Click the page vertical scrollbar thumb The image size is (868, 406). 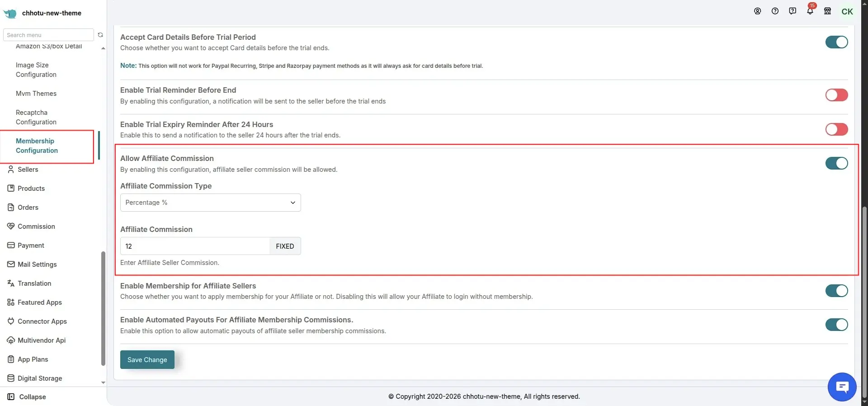coord(864,301)
